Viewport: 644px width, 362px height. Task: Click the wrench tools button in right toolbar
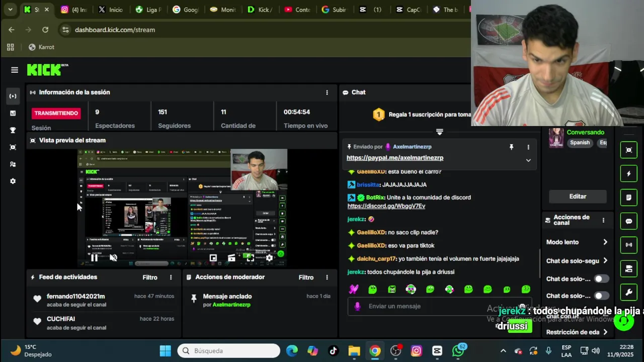628,292
